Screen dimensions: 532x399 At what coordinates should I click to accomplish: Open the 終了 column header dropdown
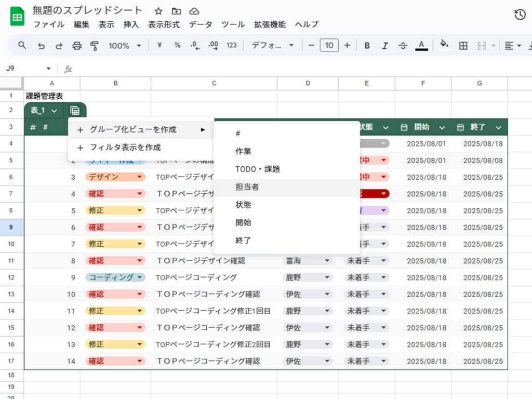[498, 128]
